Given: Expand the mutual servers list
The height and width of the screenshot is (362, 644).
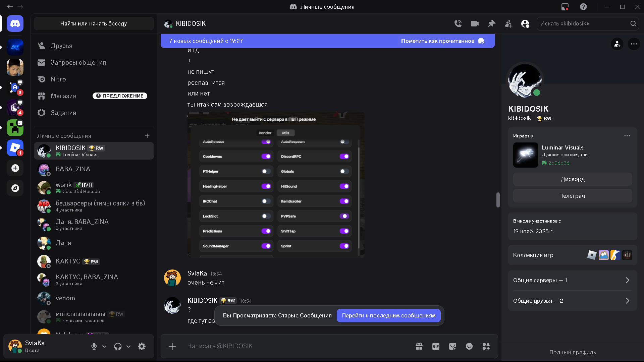Looking at the screenshot, I should pos(573,280).
